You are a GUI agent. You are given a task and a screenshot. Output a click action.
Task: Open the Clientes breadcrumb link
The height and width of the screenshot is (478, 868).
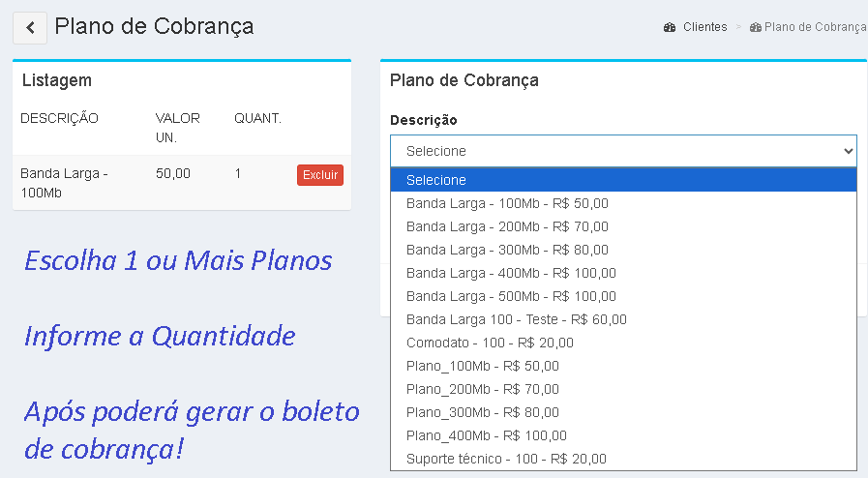[704, 27]
